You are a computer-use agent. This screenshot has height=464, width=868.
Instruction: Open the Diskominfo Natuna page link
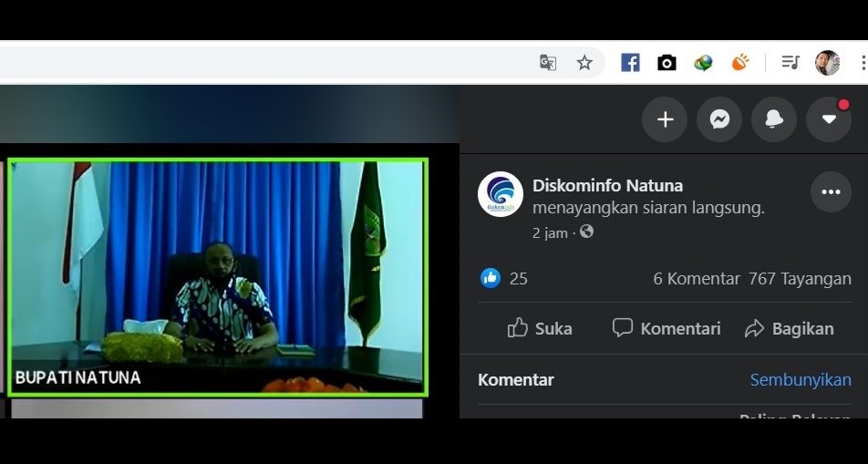(x=607, y=185)
